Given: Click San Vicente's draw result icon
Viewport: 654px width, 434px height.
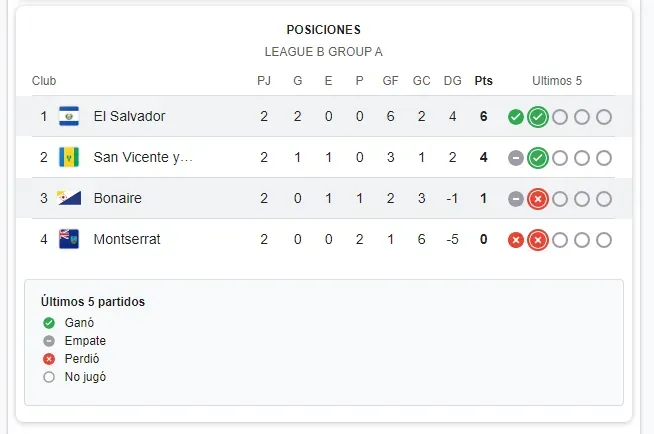Looking at the screenshot, I should click(x=516, y=158).
